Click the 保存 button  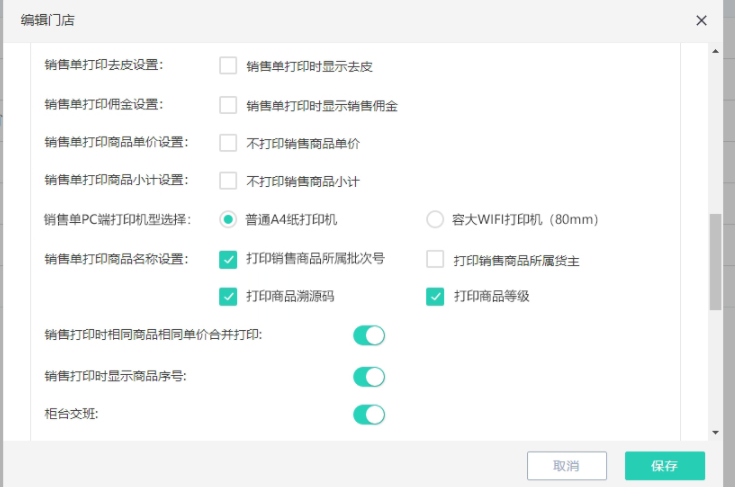click(665, 466)
